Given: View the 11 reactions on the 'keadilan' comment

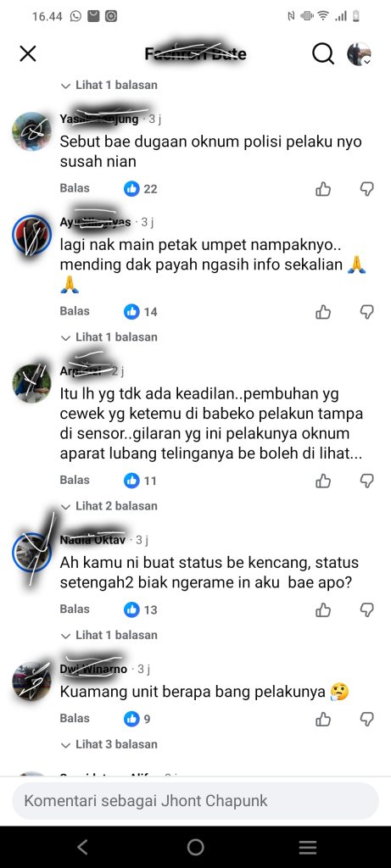Looking at the screenshot, I should click(141, 481).
